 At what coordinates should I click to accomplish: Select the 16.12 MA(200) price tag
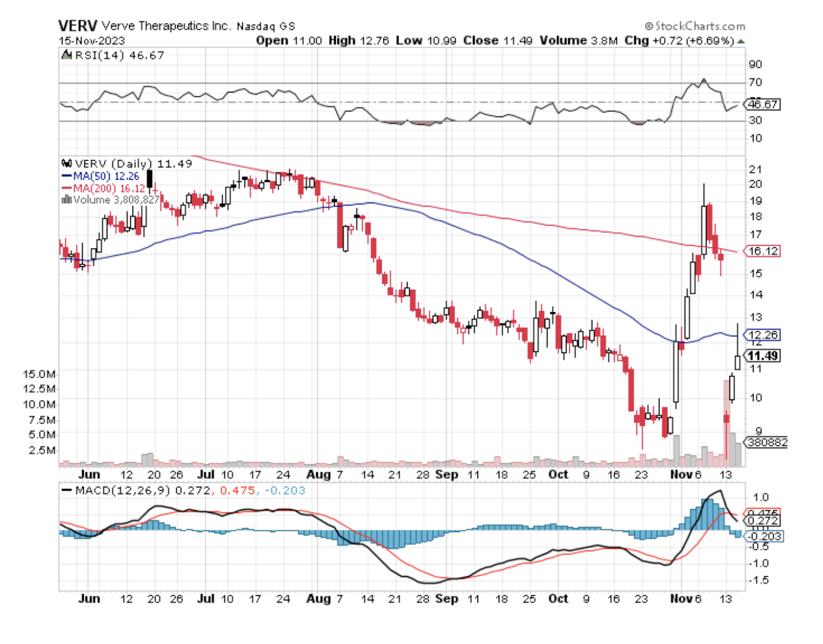pos(763,251)
